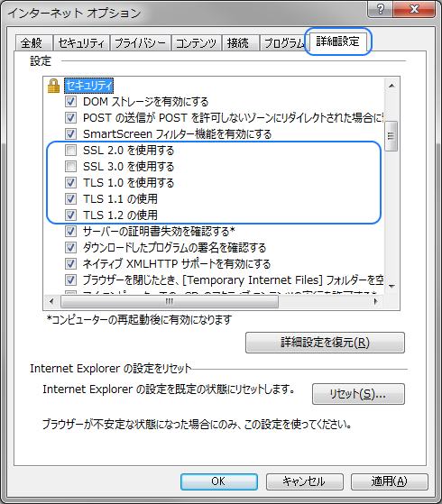Click the list's scroll up arrow
442x504 pixels.
(x=391, y=86)
